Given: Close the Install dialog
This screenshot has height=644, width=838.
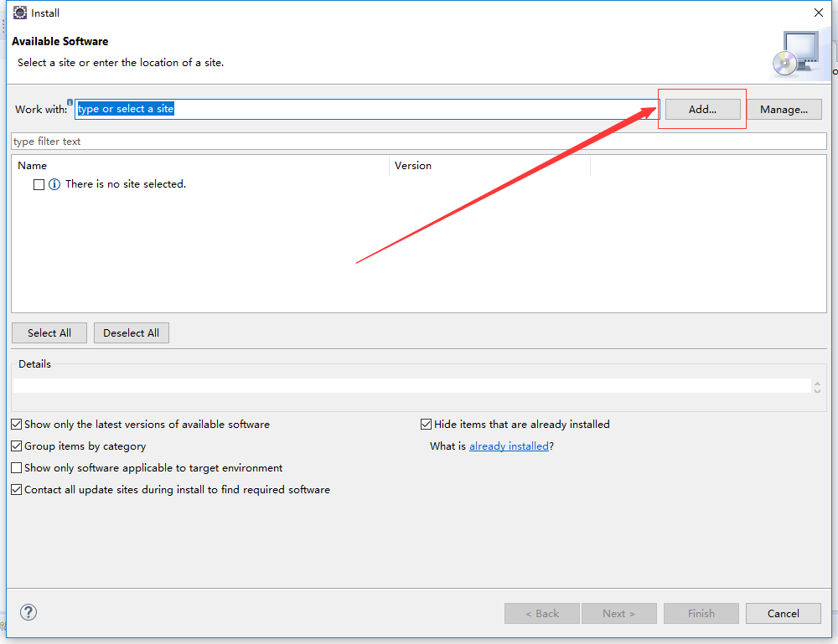Looking at the screenshot, I should (818, 13).
